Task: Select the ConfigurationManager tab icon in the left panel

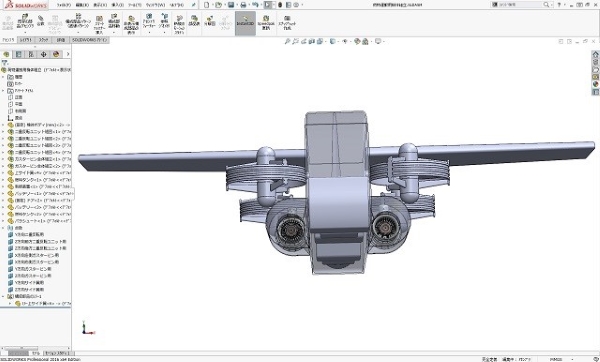Action: (x=31, y=54)
